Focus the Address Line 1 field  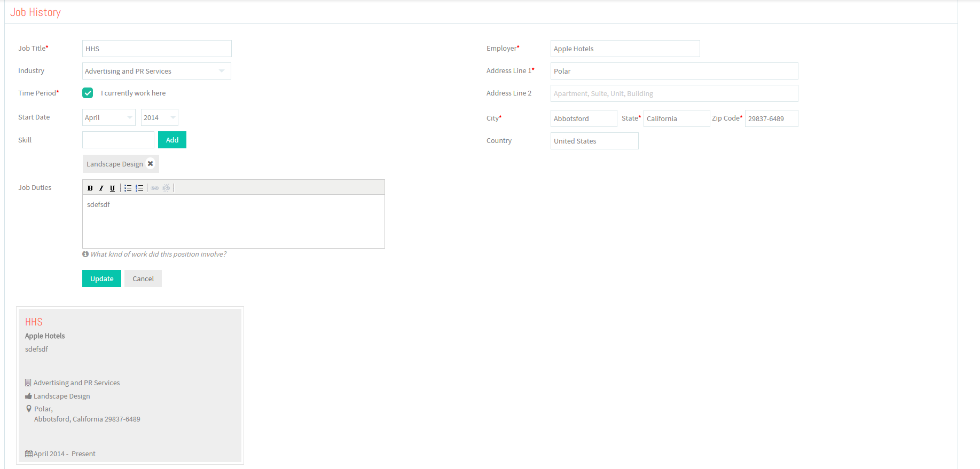[674, 71]
